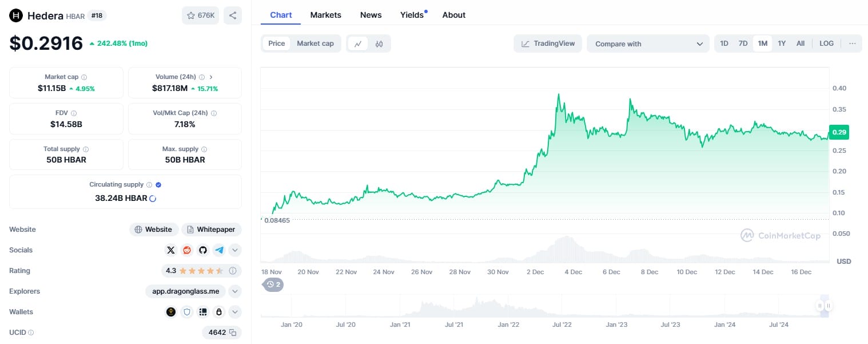This screenshot has height=344, width=868.
Task: Open the TradingView chart button
Action: click(548, 44)
